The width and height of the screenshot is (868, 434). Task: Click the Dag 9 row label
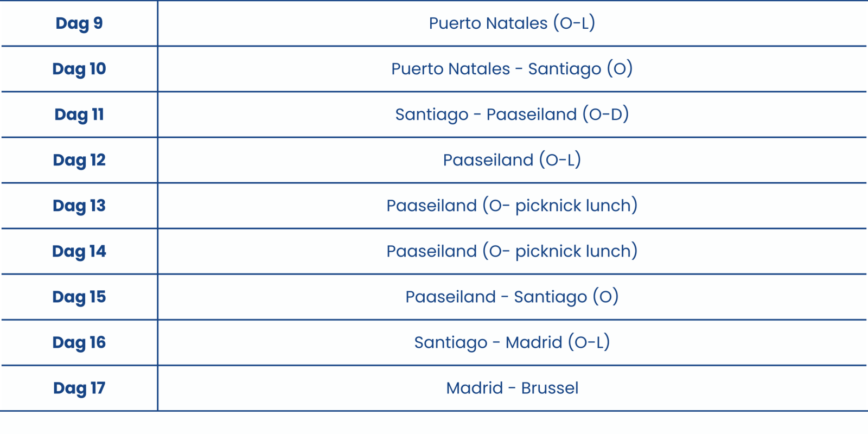79,23
